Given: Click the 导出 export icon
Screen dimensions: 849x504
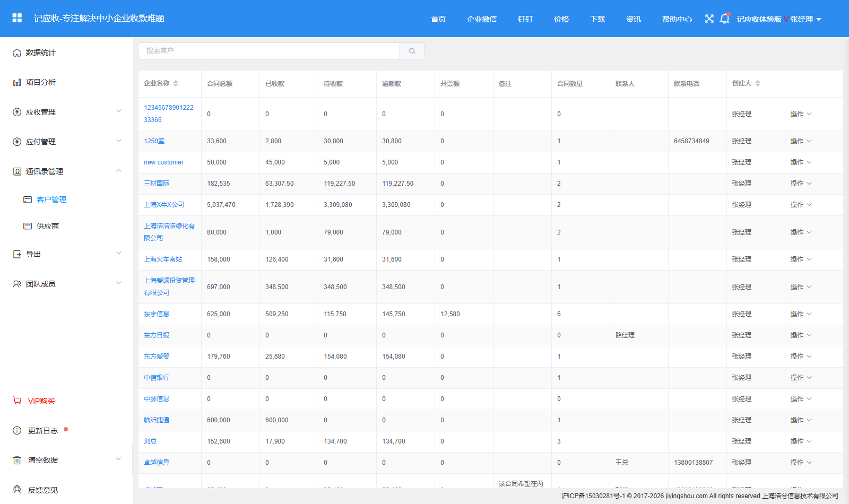Looking at the screenshot, I should pyautogui.click(x=17, y=254).
